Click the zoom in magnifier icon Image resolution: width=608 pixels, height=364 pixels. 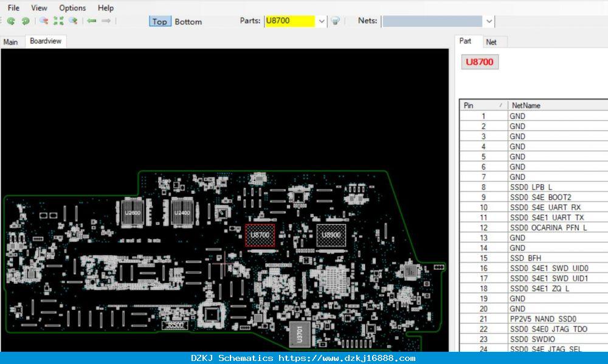(73, 21)
